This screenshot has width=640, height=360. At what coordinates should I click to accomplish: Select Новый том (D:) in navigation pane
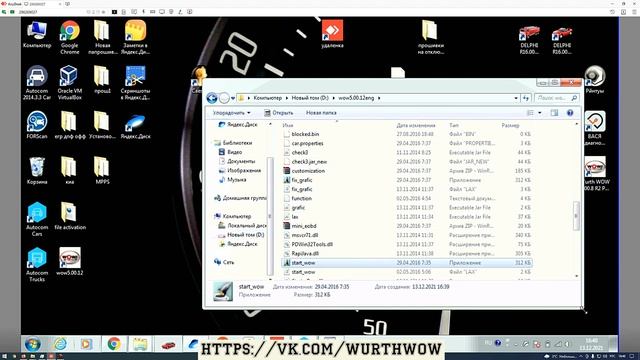tap(241, 235)
